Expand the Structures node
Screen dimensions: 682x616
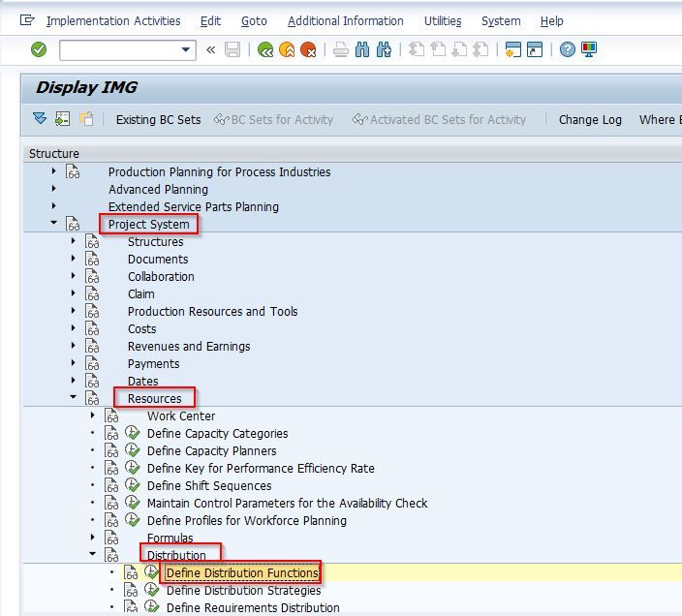coord(73,241)
